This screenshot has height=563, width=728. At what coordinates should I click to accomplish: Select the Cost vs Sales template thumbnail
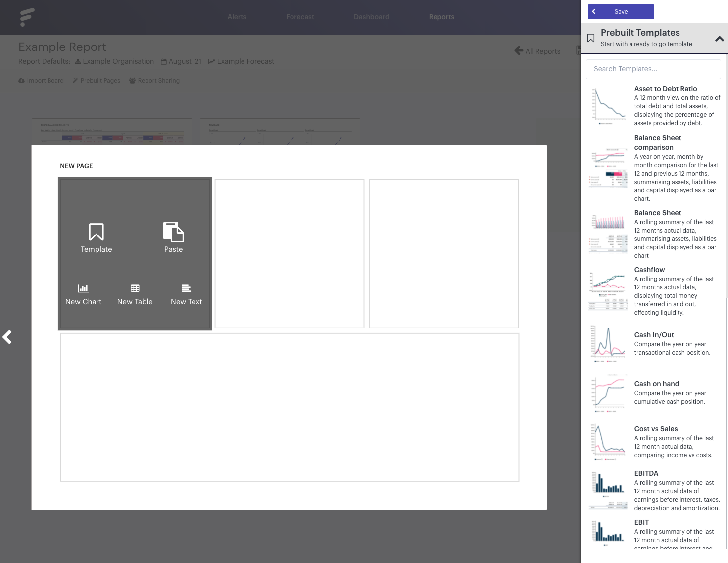click(609, 442)
